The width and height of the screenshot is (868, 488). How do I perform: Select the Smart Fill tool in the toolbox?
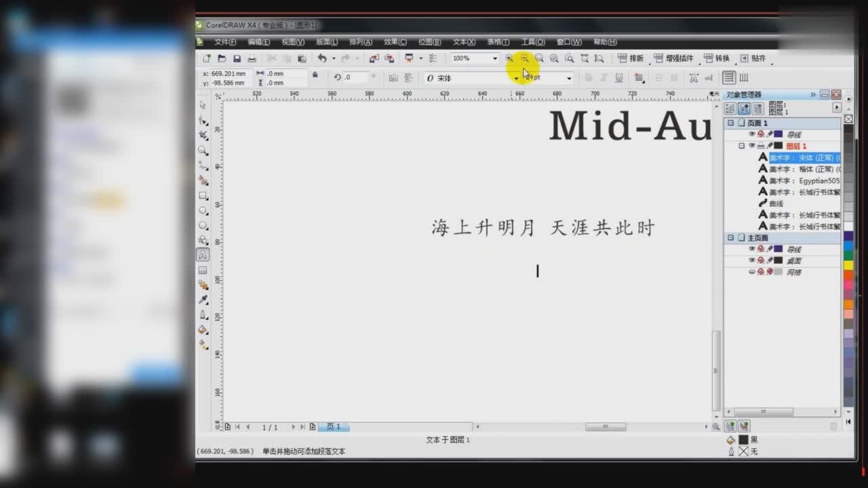click(203, 180)
